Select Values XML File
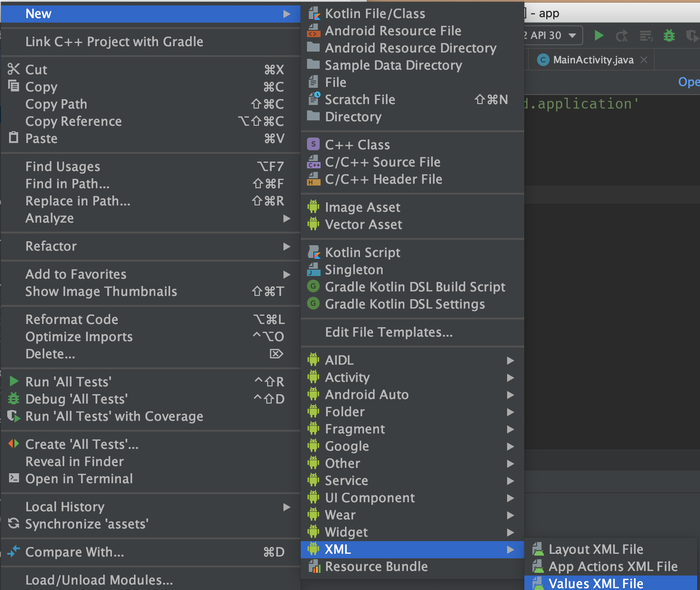Screen dimensions: 700x590 pyautogui.click(x=595, y=583)
